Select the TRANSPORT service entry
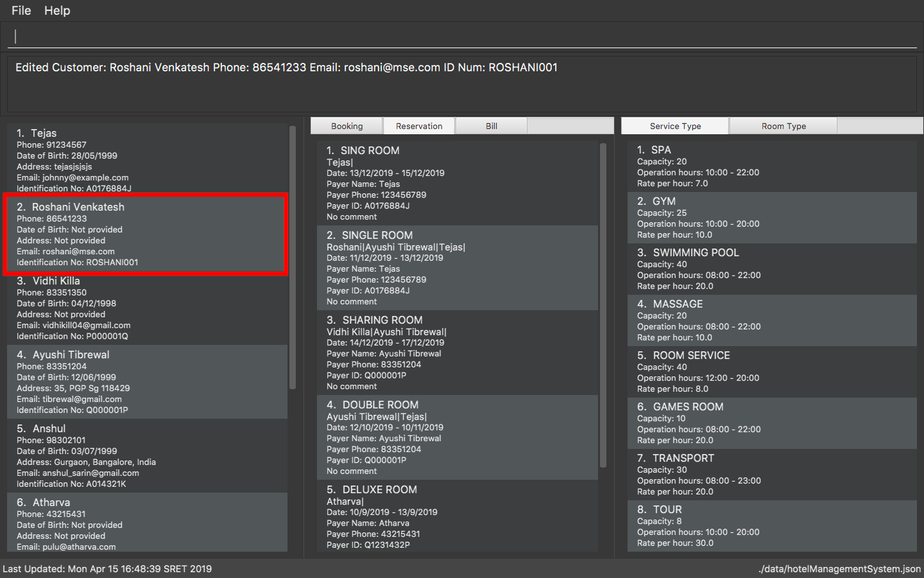This screenshot has height=578, width=924. click(x=772, y=475)
